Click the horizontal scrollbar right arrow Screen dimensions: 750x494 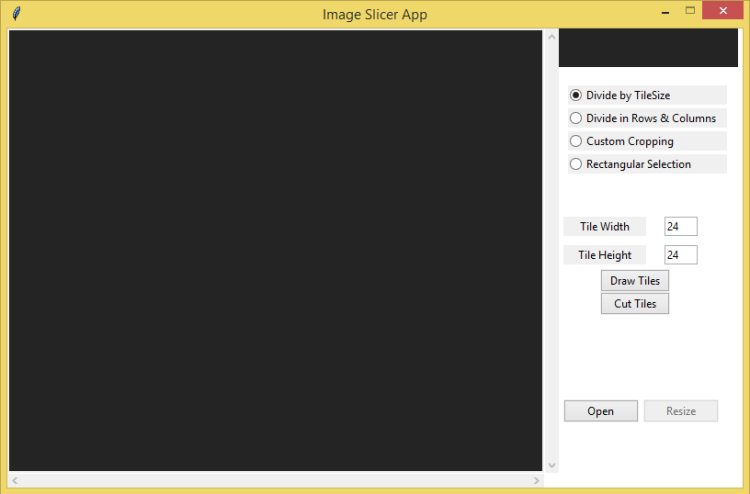pos(537,481)
